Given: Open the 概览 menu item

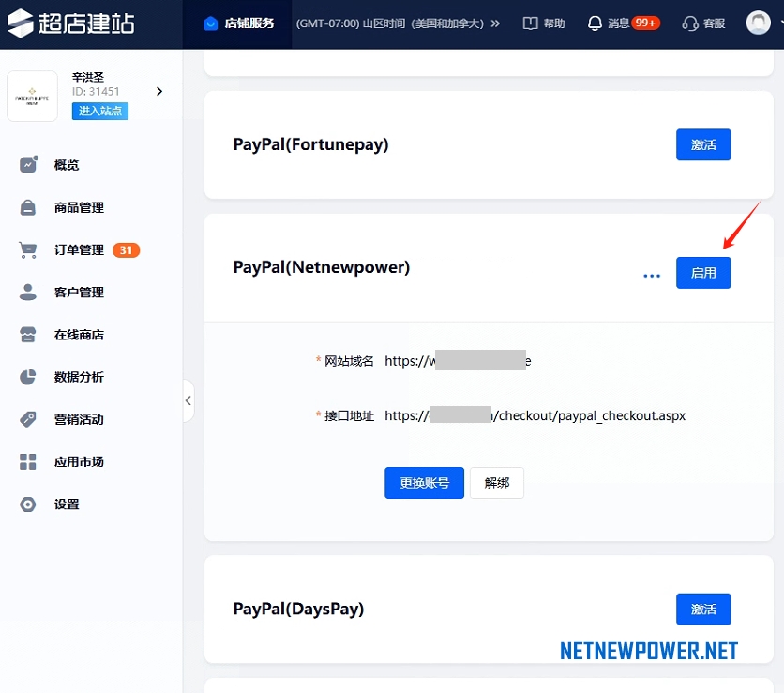Looking at the screenshot, I should 67,165.
